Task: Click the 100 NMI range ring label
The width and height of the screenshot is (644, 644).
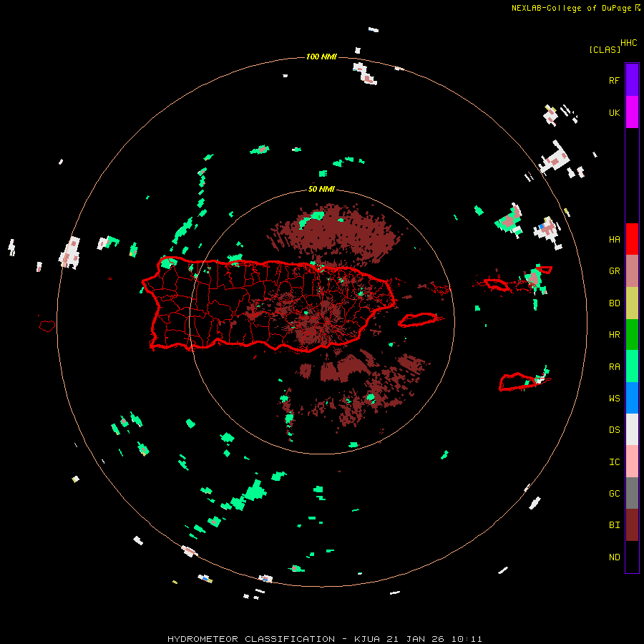Action: (321, 57)
